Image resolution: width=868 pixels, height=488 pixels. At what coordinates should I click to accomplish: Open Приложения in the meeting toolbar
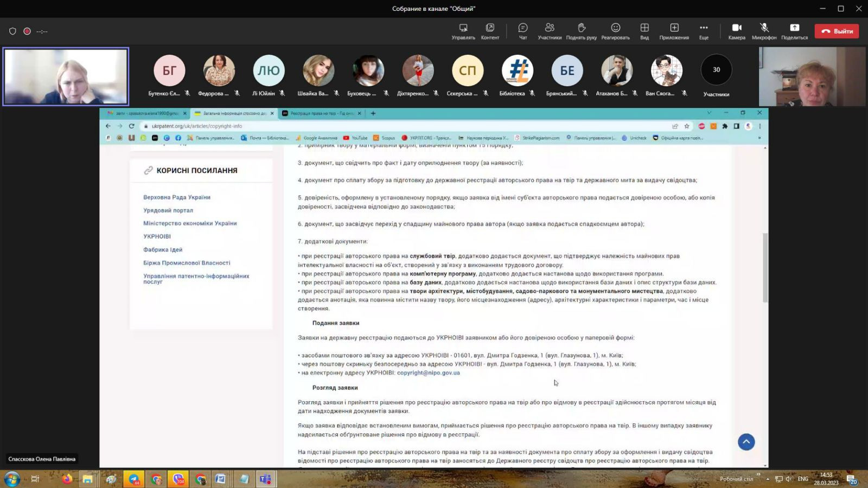[x=674, y=31]
